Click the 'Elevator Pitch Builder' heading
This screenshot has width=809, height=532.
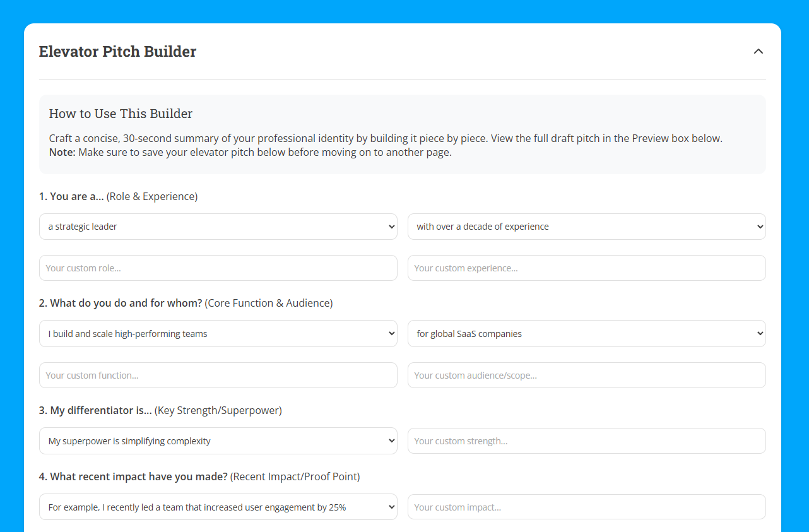(x=117, y=51)
